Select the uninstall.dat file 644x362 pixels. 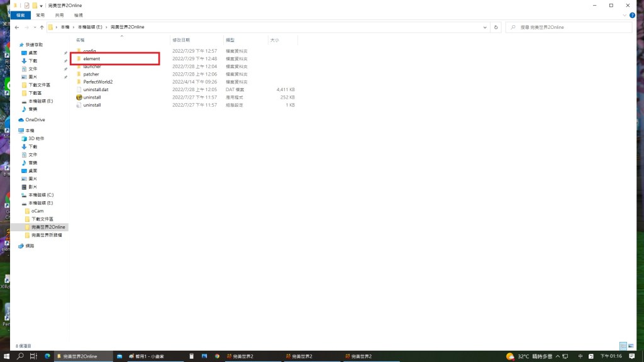[x=96, y=90]
